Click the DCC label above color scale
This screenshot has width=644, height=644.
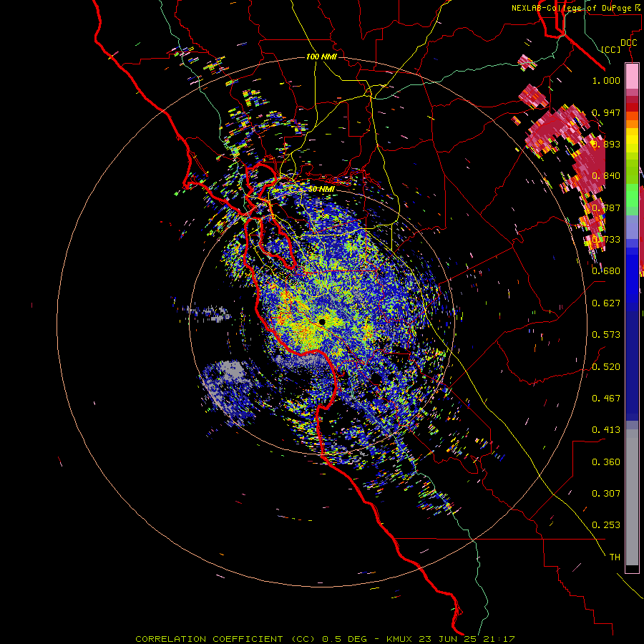coord(628,43)
